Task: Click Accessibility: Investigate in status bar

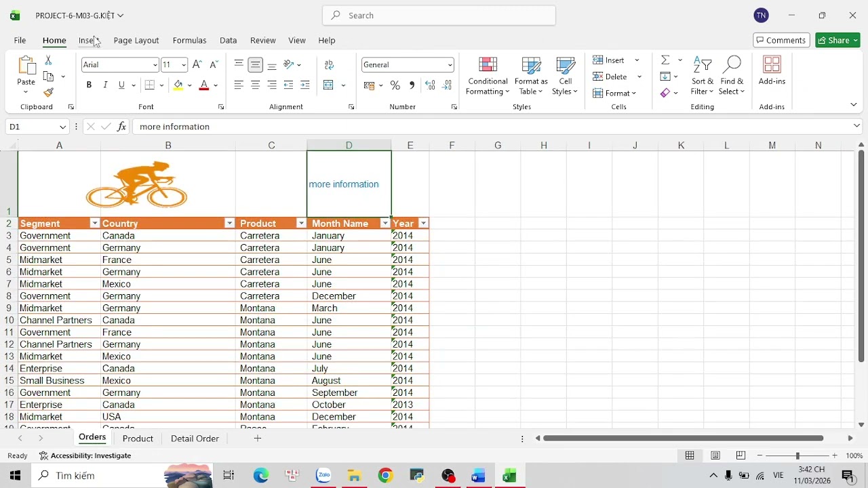Action: (x=85, y=456)
